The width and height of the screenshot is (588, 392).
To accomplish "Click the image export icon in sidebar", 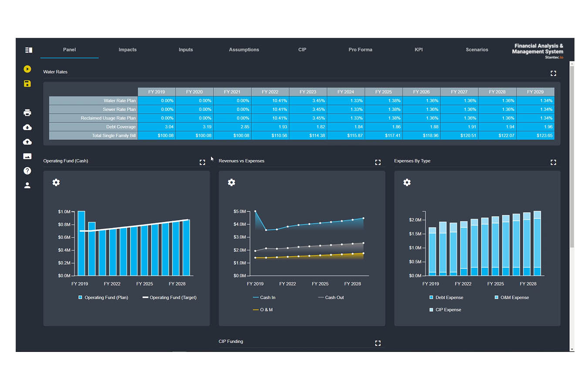I will coord(27,156).
